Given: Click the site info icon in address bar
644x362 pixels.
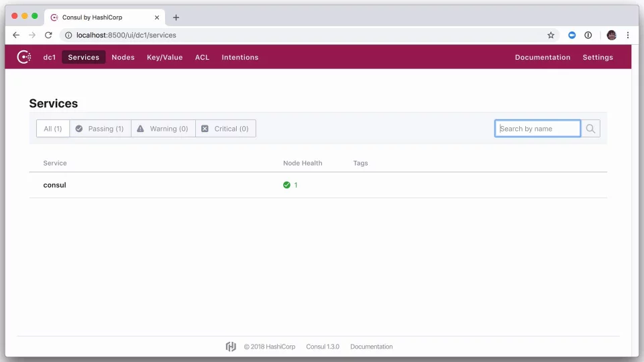Looking at the screenshot, I should (x=68, y=36).
